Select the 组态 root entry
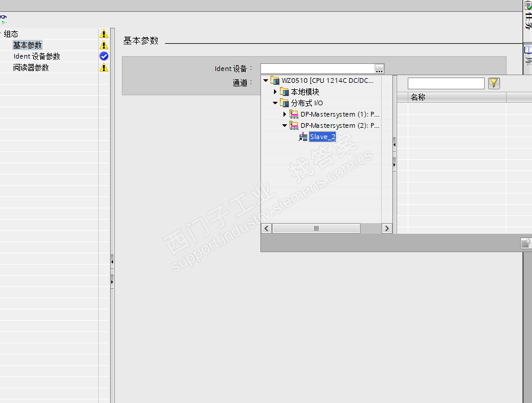Image resolution: width=532 pixels, height=403 pixels. point(11,34)
